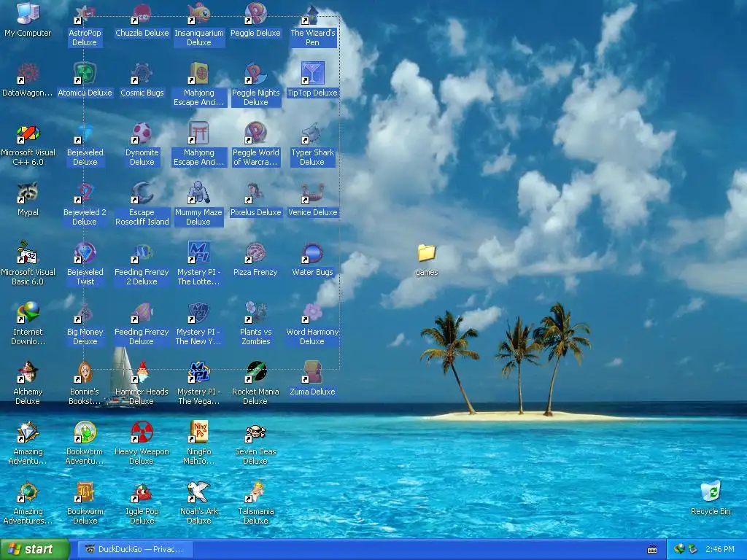Screen dimensions: 747x560
Task: Select Mystery PI - The Vega... icon
Action: [x=198, y=372]
